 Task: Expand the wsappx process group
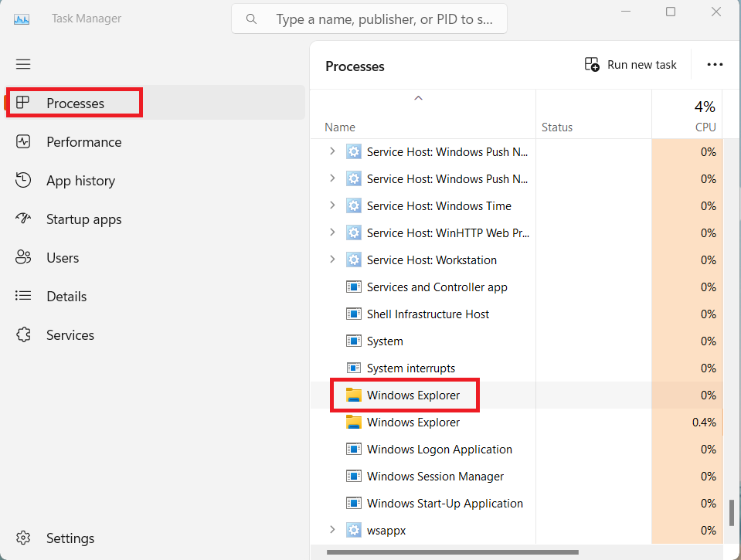[x=332, y=530]
